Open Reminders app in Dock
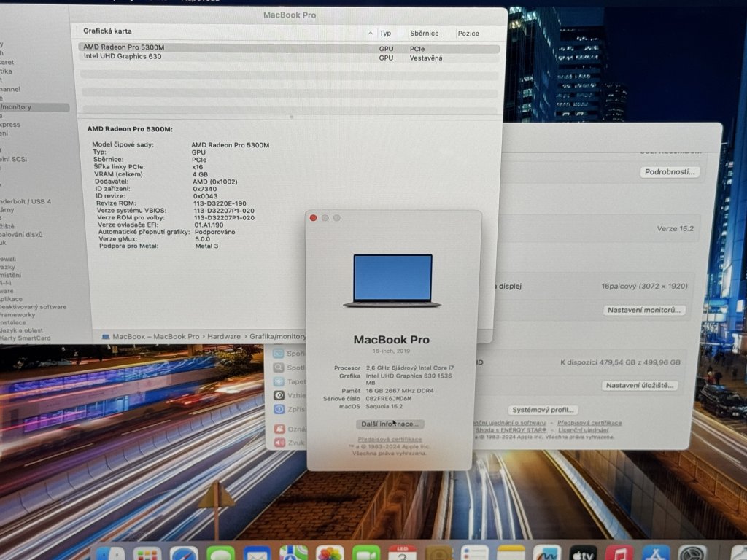The height and width of the screenshot is (560, 747). pos(475,554)
